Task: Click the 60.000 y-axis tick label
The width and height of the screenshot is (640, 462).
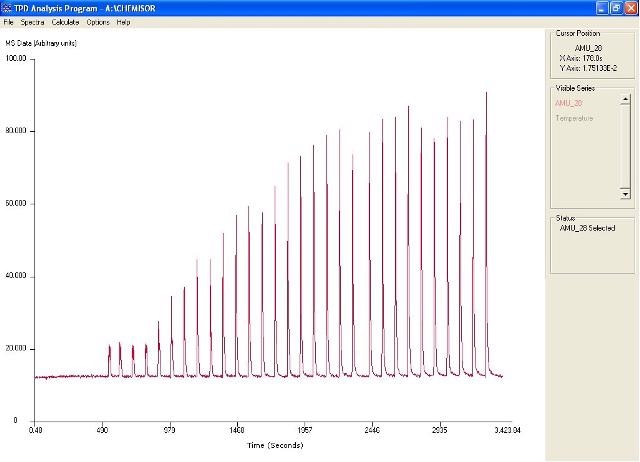Action: (x=16, y=203)
